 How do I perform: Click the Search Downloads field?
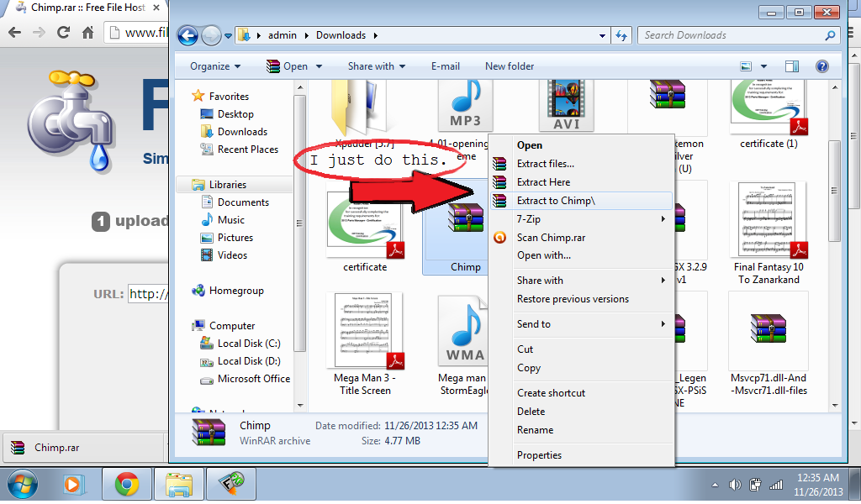pyautogui.click(x=740, y=35)
